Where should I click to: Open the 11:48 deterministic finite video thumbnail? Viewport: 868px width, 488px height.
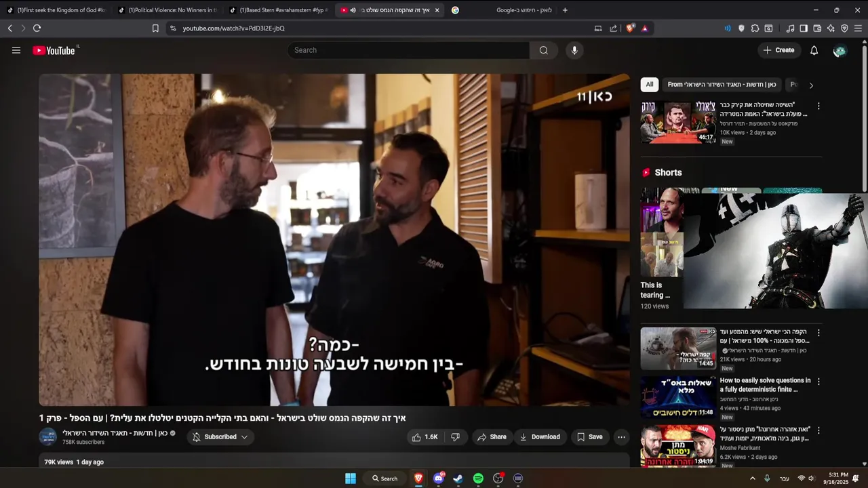point(678,397)
